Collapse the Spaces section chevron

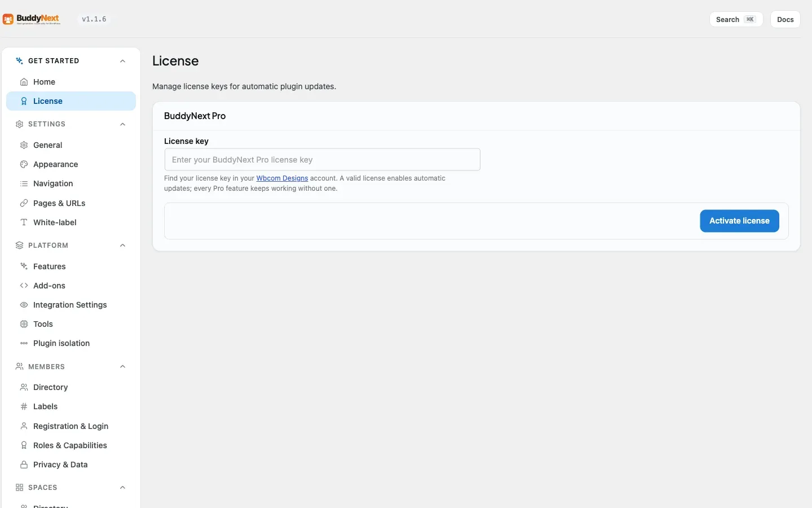point(123,488)
